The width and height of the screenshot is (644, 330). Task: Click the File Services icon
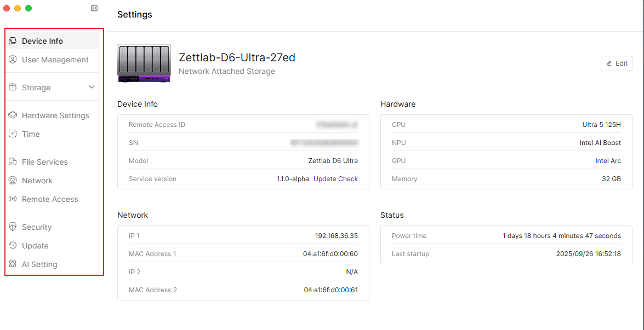click(x=13, y=162)
